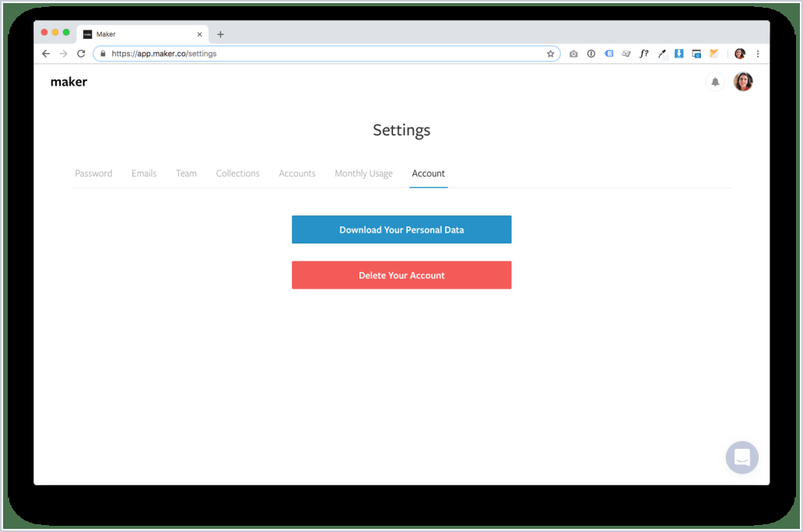803x532 pixels.
Task: Click the f? font extension icon
Action: pyautogui.click(x=644, y=54)
